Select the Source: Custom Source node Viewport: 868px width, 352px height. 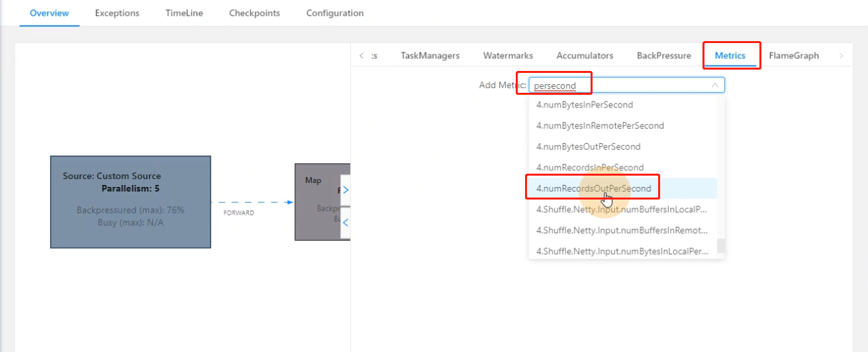point(130,202)
